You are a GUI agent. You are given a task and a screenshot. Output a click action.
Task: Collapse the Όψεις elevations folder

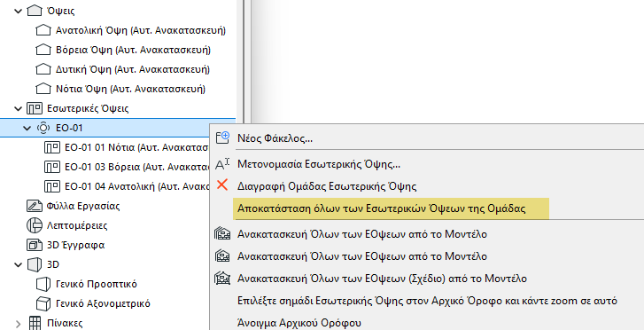(x=18, y=11)
